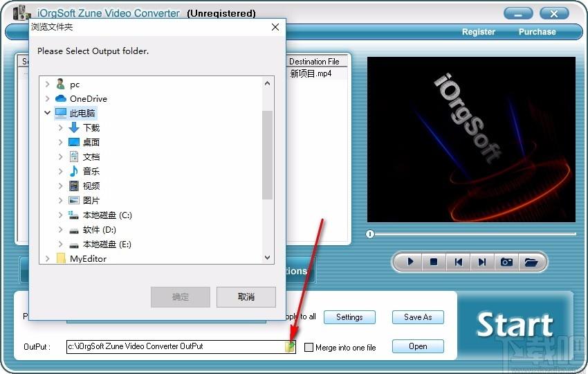Screen dimensions: 588x374
Task: Minimize the iOrgSoft converter window
Action: pos(518,14)
